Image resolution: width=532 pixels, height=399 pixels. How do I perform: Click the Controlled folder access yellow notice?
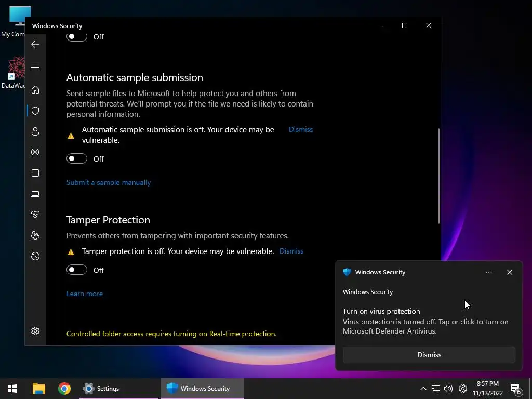[171, 334]
